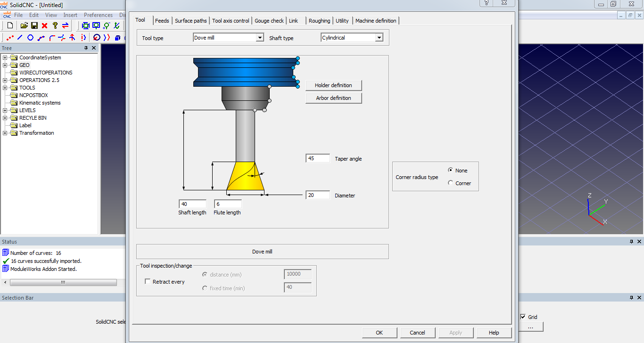
Task: Select the Corner radius type option
Action: [451, 183]
